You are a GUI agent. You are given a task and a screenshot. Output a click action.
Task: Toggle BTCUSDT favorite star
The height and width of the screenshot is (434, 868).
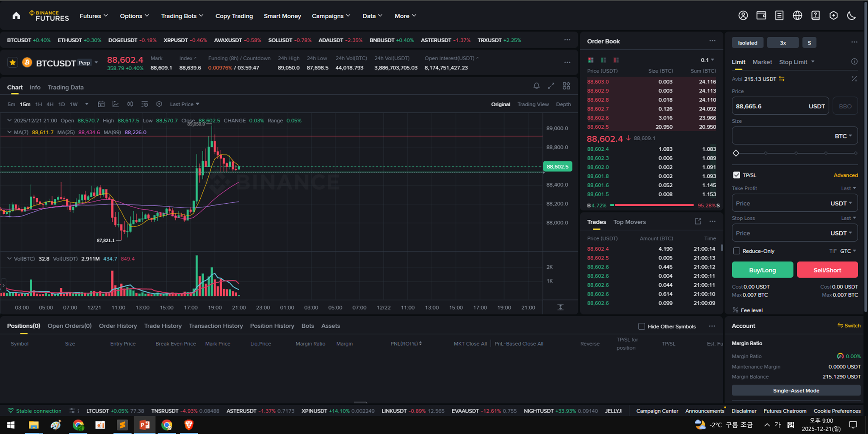[x=12, y=63]
